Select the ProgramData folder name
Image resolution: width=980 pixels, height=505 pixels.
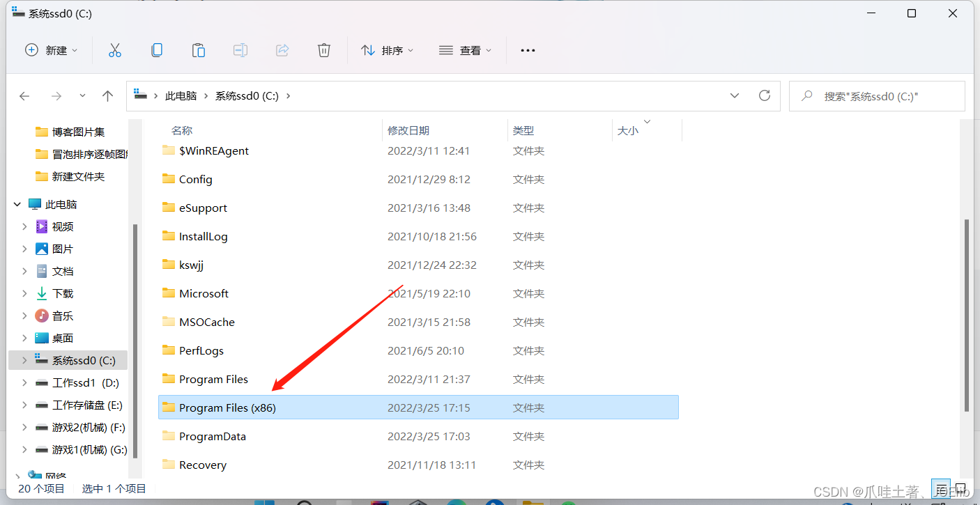point(213,436)
